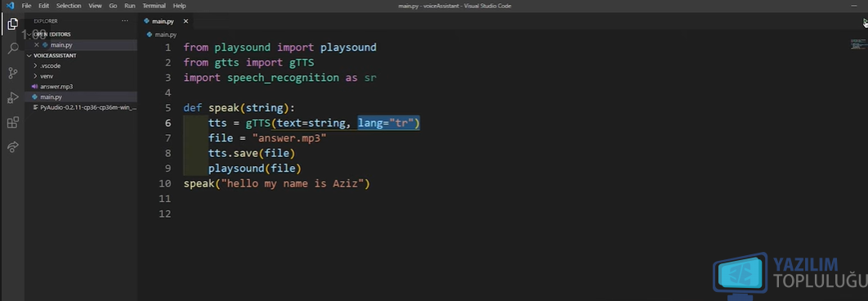Image resolution: width=868 pixels, height=301 pixels.
Task: Select answer.mp3 in the file tree
Action: [56, 87]
